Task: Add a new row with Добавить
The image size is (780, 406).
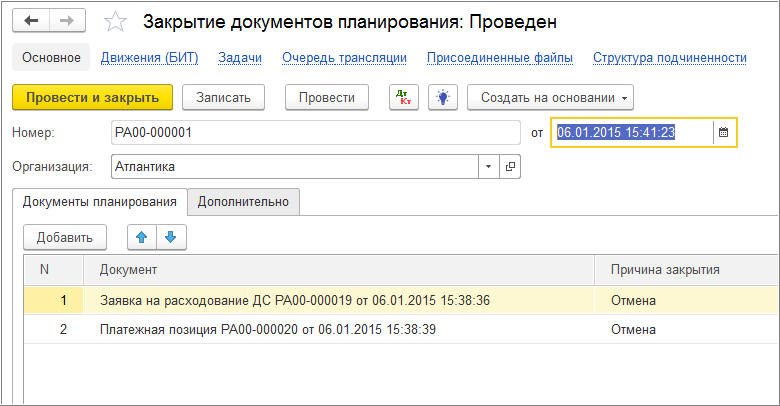Action: pyautogui.click(x=65, y=237)
